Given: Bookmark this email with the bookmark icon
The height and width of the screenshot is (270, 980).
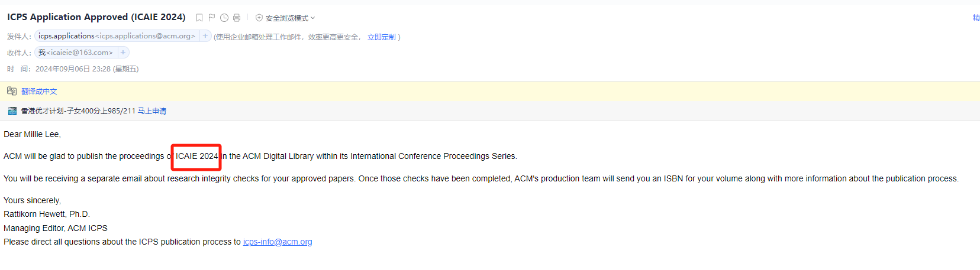Looking at the screenshot, I should tap(199, 18).
